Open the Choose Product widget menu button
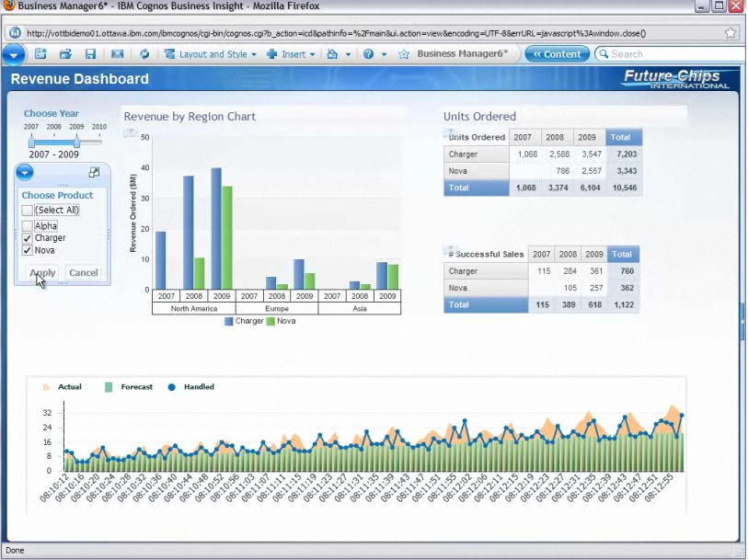Viewport: 748px width, 560px height. click(25, 172)
